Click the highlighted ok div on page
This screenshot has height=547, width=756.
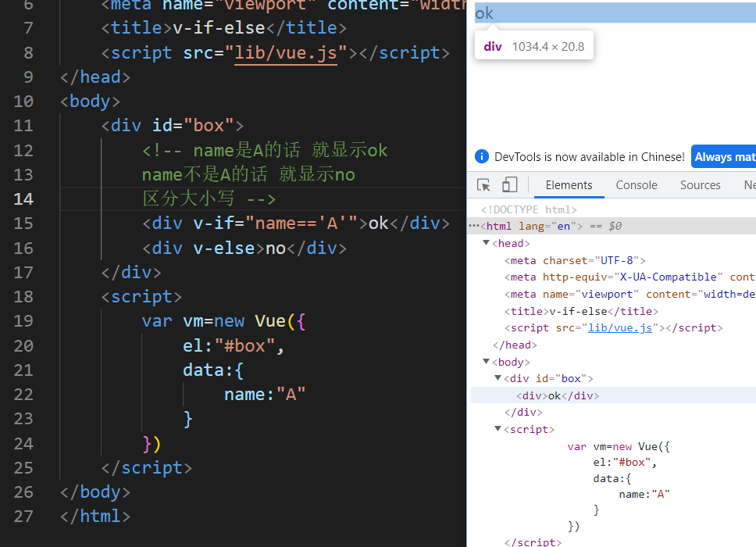pyautogui.click(x=615, y=13)
